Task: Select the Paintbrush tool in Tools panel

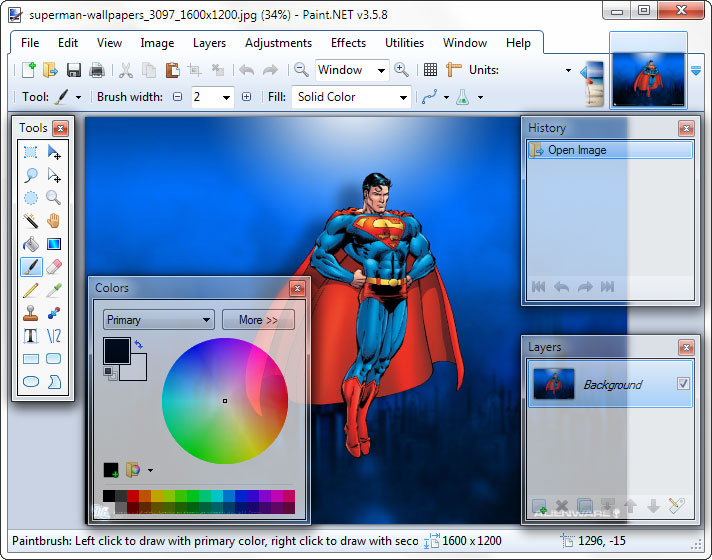Action: (31, 267)
